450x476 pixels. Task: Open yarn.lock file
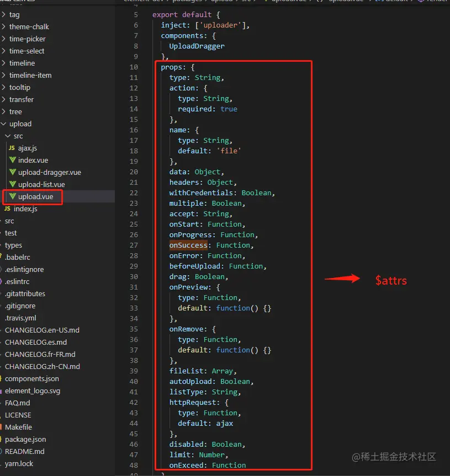point(19,464)
